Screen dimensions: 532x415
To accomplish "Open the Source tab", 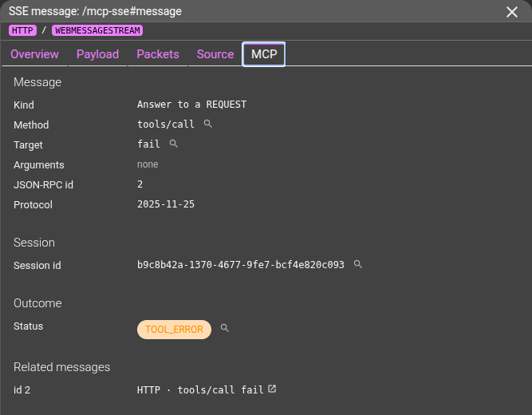I will (215, 54).
